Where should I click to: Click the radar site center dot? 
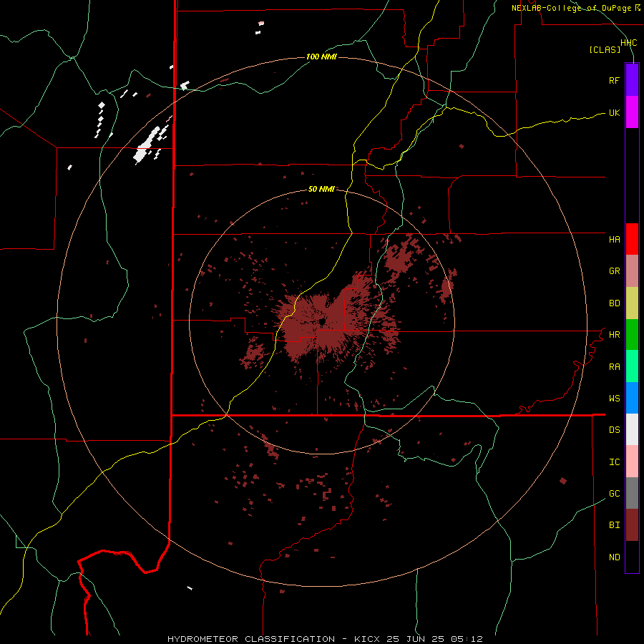point(323,321)
